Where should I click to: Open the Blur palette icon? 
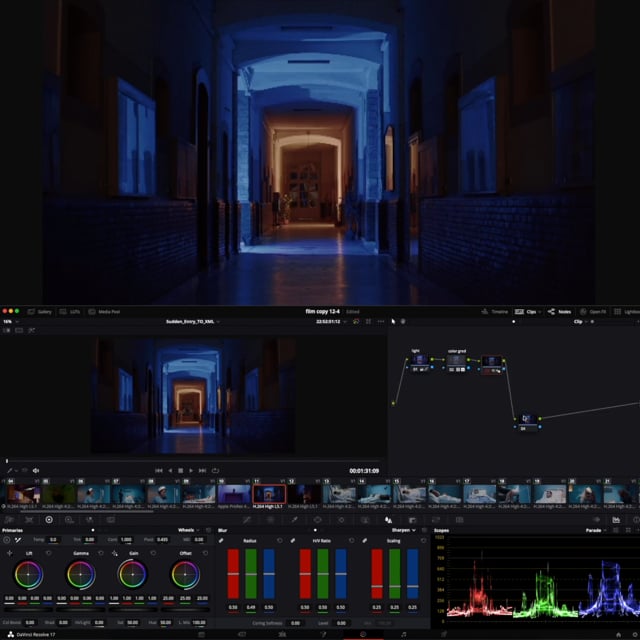388,520
